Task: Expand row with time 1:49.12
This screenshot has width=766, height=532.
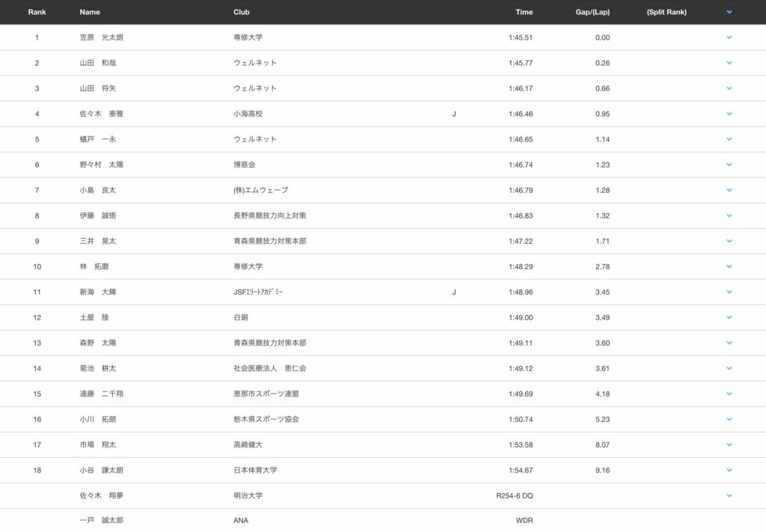Action: tap(729, 368)
